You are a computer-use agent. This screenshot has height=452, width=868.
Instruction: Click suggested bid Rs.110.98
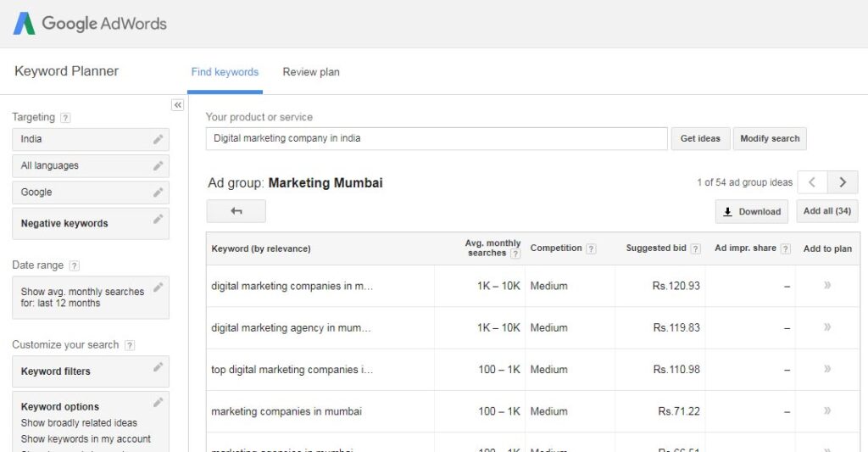click(x=676, y=370)
